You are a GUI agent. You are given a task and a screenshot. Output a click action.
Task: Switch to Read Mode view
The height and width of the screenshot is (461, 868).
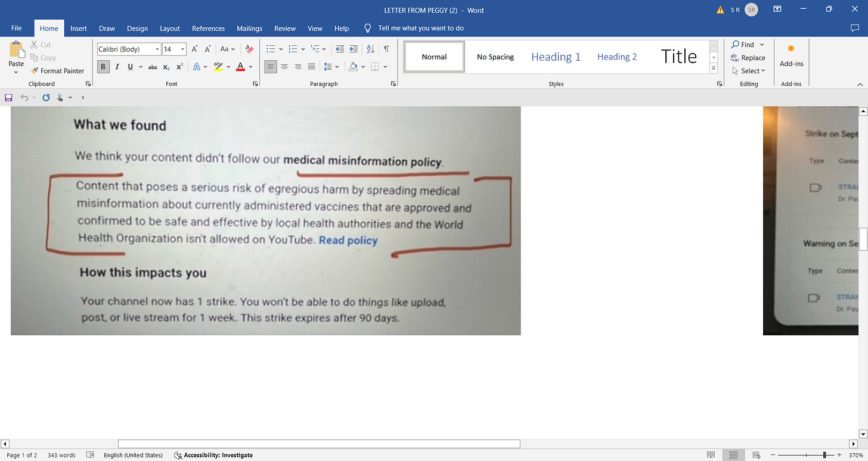(711, 455)
